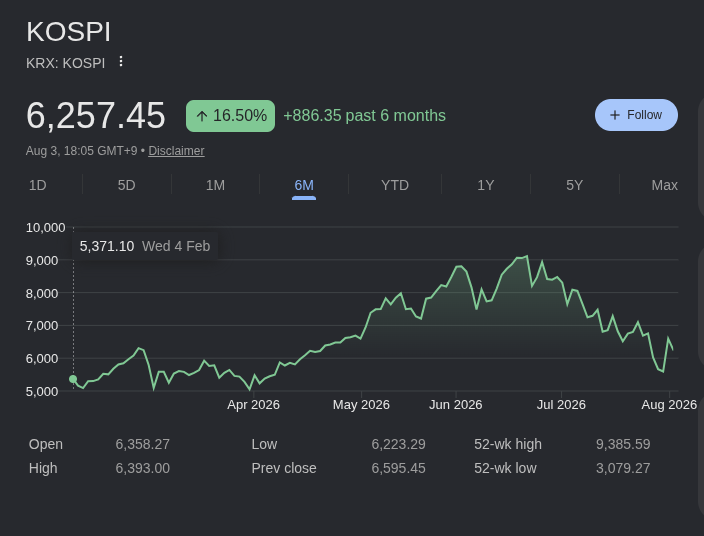Click the +886.35 past 6 months text
Image resolution: width=704 pixels, height=536 pixels.
point(365,116)
